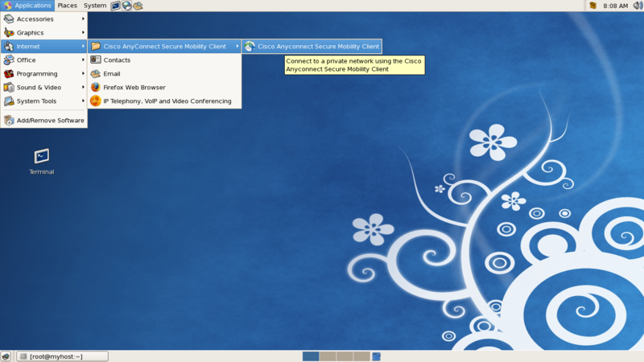The width and height of the screenshot is (644, 362).
Task: Click the 8:08 AM clock
Action: pyautogui.click(x=615, y=6)
